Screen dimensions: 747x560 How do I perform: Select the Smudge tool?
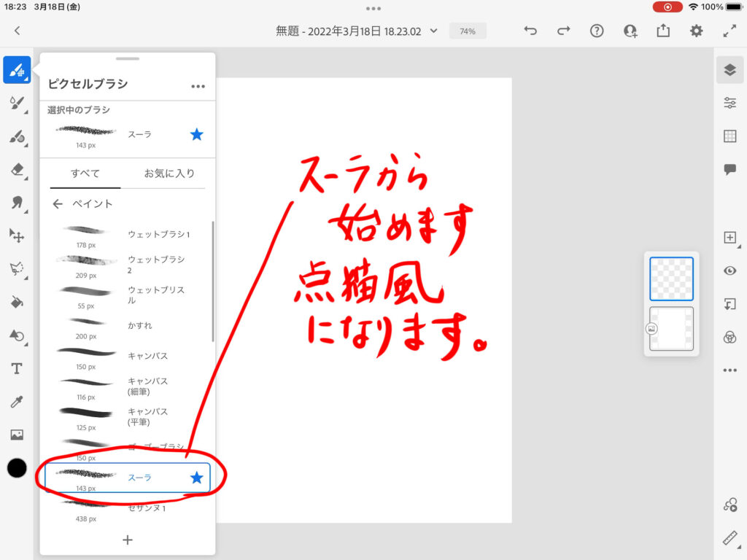tap(17, 203)
